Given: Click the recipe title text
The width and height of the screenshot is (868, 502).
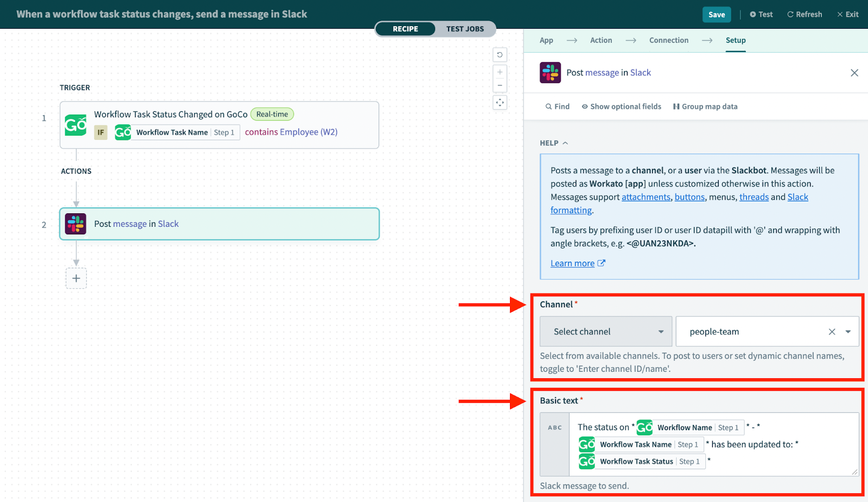Looking at the screenshot, I should 162,14.
